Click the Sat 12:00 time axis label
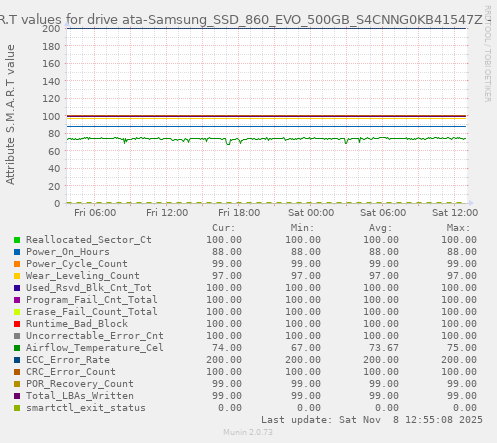 click(x=455, y=213)
